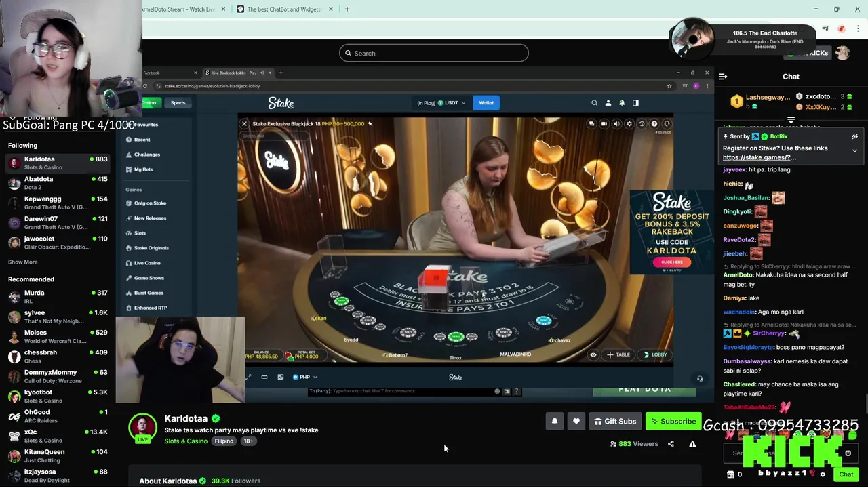Screen dimensions: 868x488
Task: Open chat settings gear icon
Action: [823, 474]
